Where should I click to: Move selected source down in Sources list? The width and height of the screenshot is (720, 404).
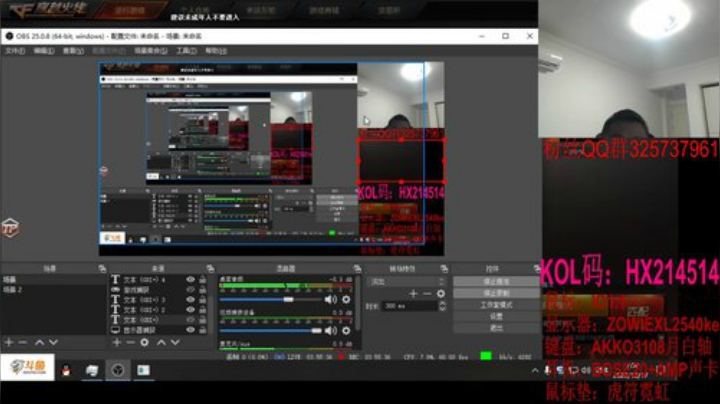point(175,342)
